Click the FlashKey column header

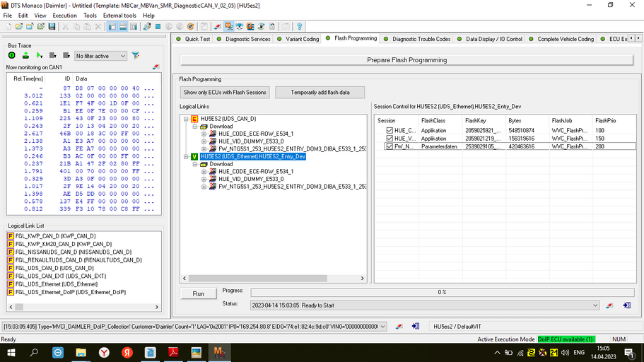coord(484,121)
